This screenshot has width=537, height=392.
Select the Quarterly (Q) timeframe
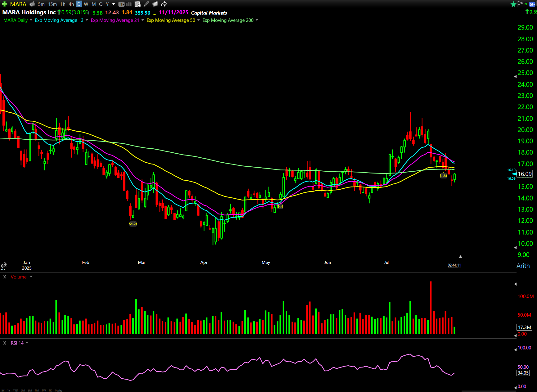101,4
